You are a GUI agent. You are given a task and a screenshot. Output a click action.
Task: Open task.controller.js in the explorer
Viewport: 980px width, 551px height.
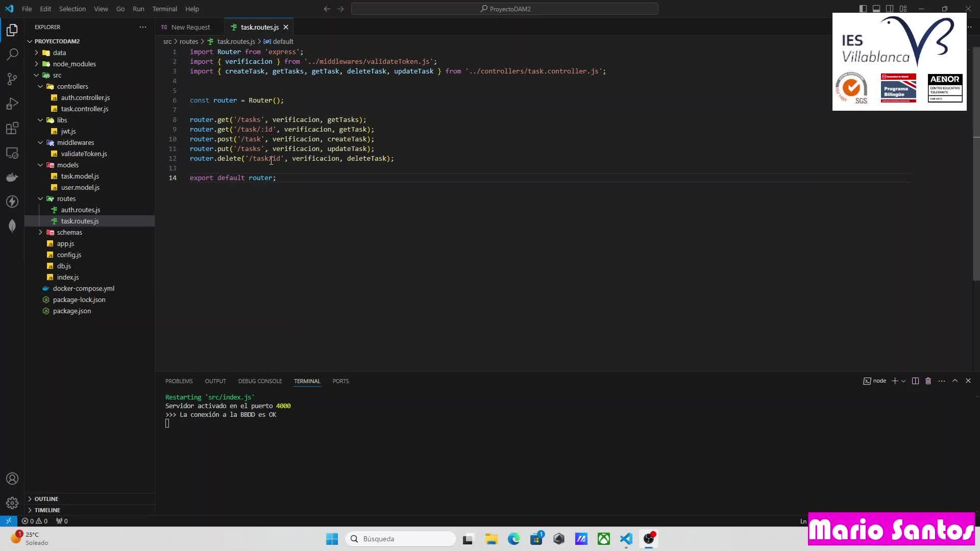[x=85, y=109]
